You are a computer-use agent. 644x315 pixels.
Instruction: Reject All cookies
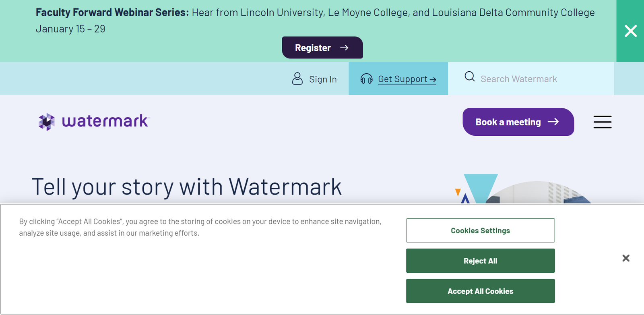click(481, 261)
